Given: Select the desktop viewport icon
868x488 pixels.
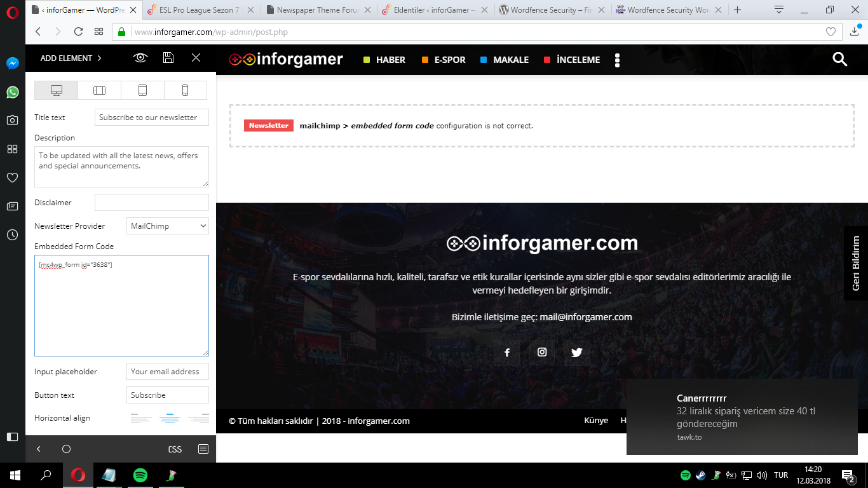Looking at the screenshot, I should click(x=57, y=90).
